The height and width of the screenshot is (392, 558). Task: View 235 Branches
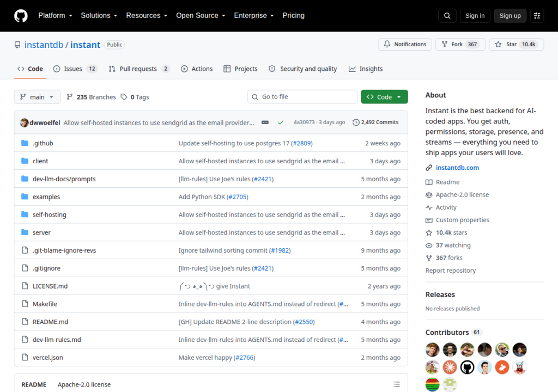[x=91, y=97]
